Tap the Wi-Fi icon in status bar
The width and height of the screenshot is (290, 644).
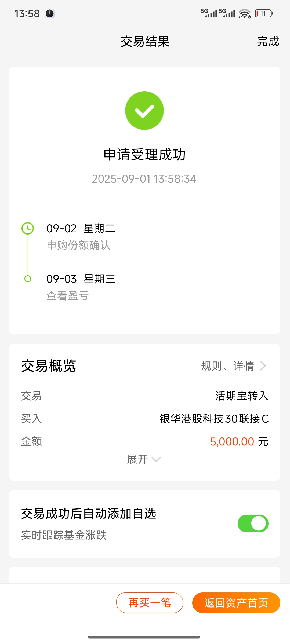pos(244,13)
